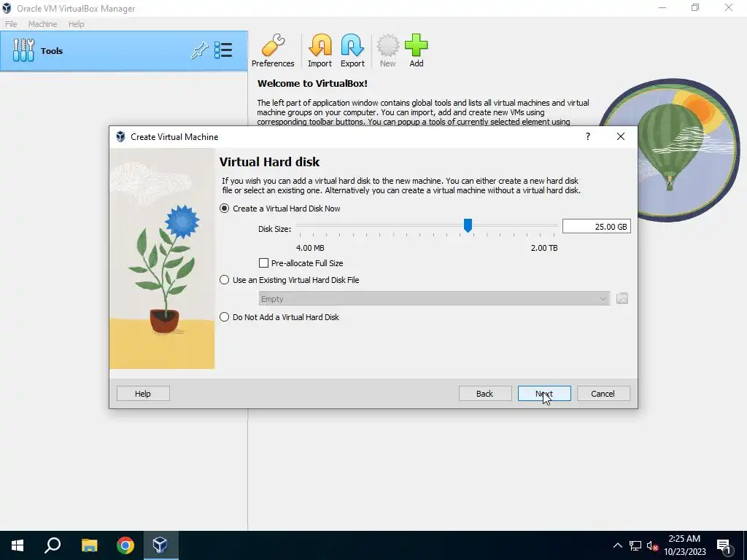747x560 pixels.
Task: Click the Cancel button
Action: tap(603, 393)
